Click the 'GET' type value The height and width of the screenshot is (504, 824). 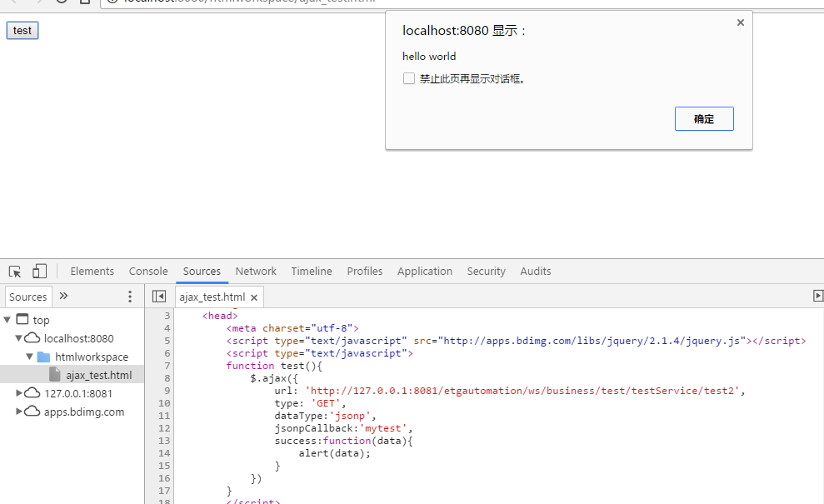click(x=326, y=403)
